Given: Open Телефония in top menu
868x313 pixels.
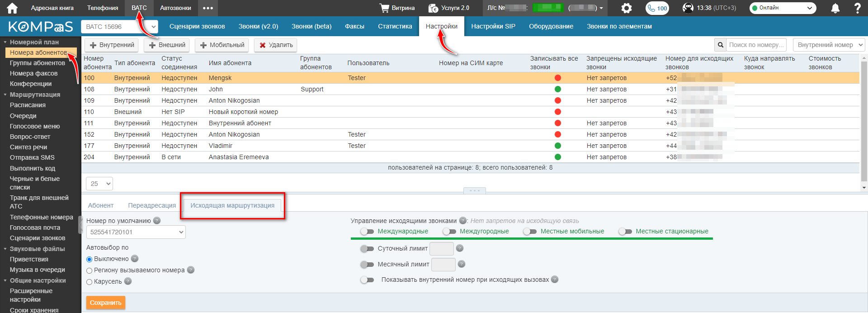Looking at the screenshot, I should coord(103,8).
